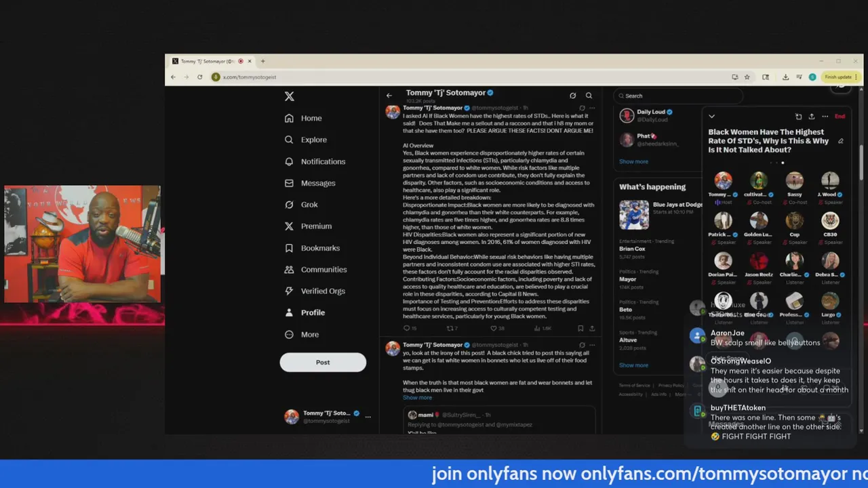Image resolution: width=868 pixels, height=488 pixels.
Task: Select co-host Sassy's avatar in the Space
Action: coord(795,181)
